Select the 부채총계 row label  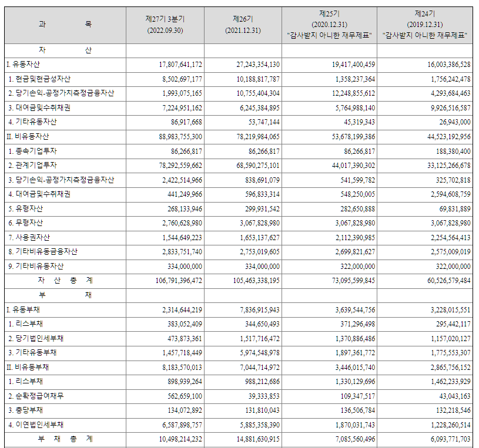click(x=65, y=439)
